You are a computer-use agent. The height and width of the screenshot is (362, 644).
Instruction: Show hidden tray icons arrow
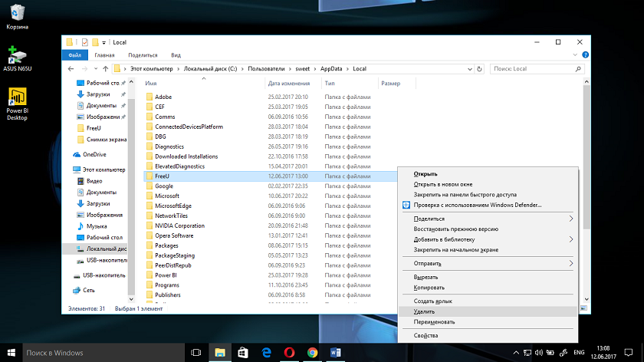[x=516, y=353]
